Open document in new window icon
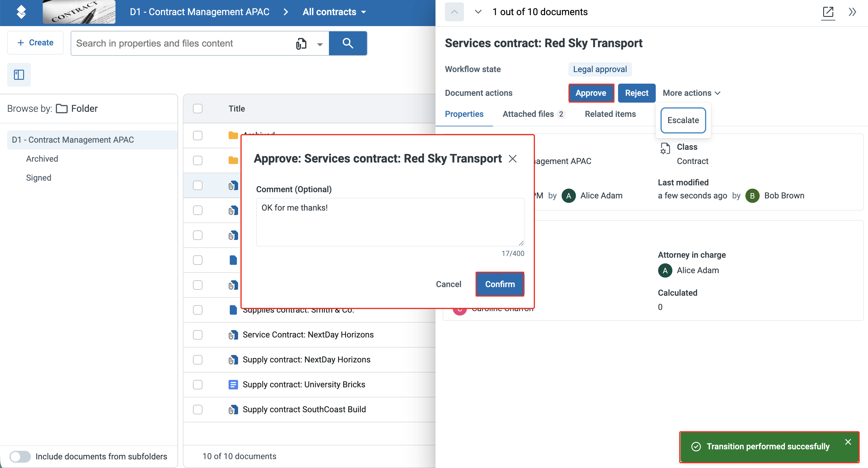This screenshot has width=868, height=468. pos(828,12)
